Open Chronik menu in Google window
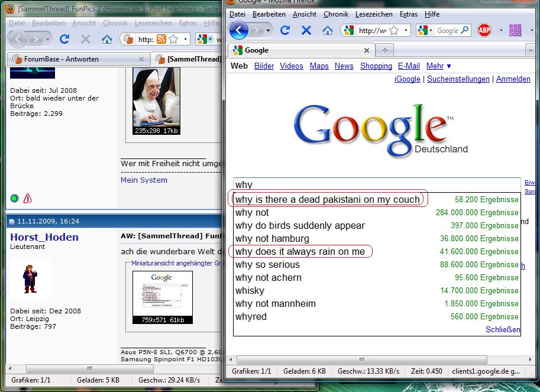The width and height of the screenshot is (540, 392). click(336, 14)
